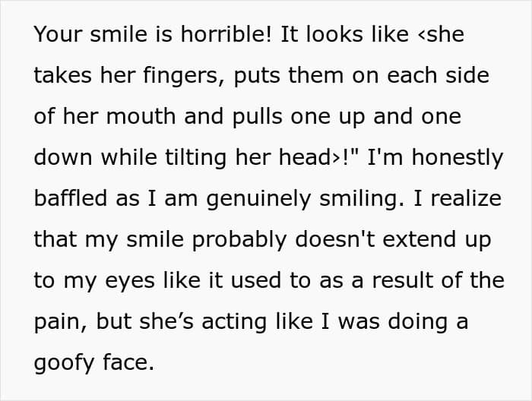Click the word "baffled" in fifth line

click(x=71, y=198)
